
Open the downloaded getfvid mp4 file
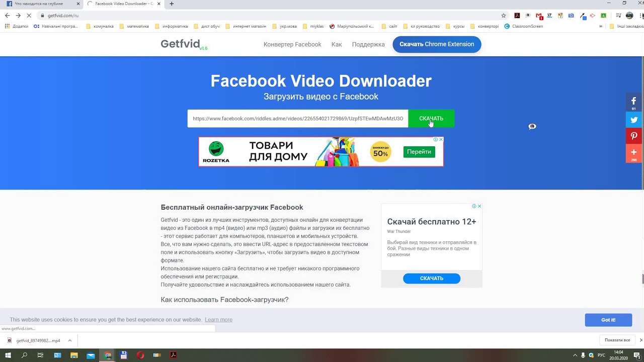[34, 340]
